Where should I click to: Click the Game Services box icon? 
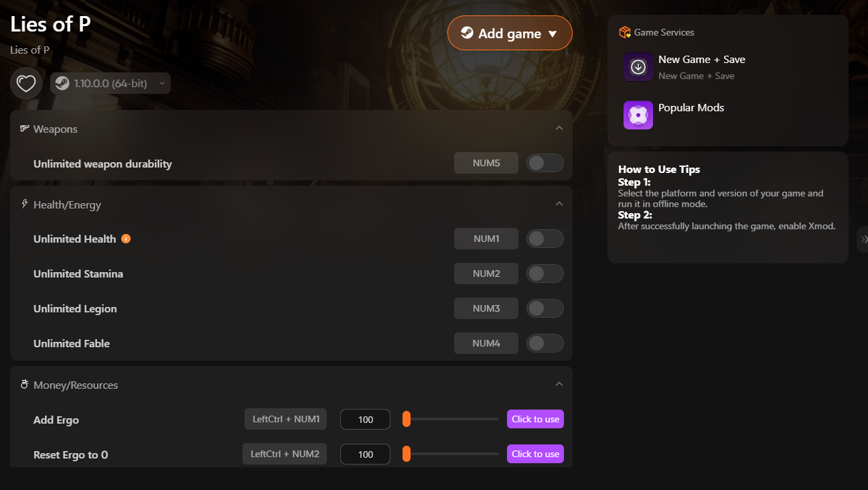625,32
